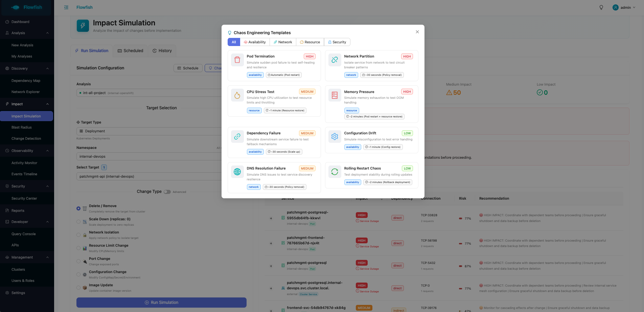644x312 pixels.
Task: Click the Dashboard sidebar icon
Action: pos(7,22)
